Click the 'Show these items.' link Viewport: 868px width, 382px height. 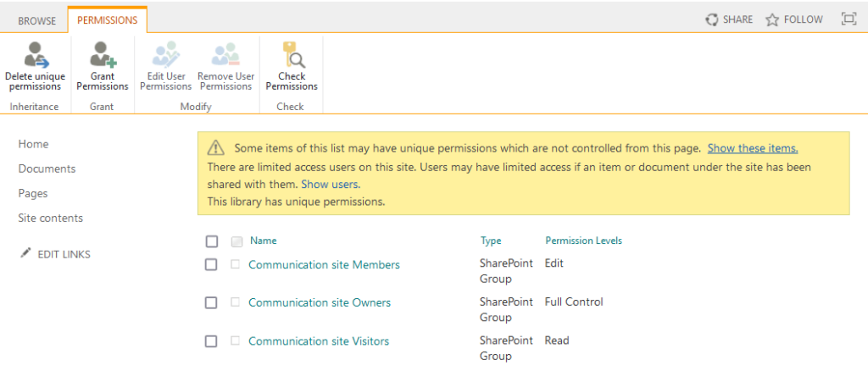tap(753, 148)
